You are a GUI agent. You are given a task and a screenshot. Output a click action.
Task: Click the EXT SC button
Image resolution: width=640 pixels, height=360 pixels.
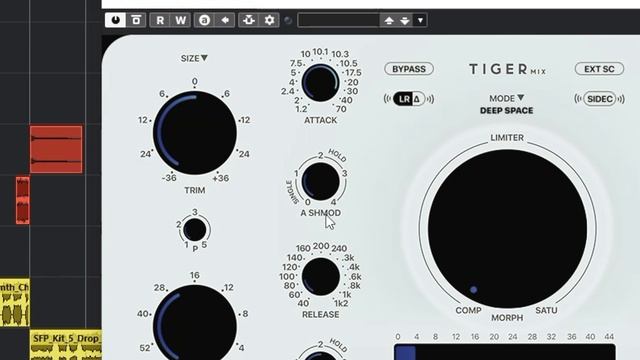(599, 69)
